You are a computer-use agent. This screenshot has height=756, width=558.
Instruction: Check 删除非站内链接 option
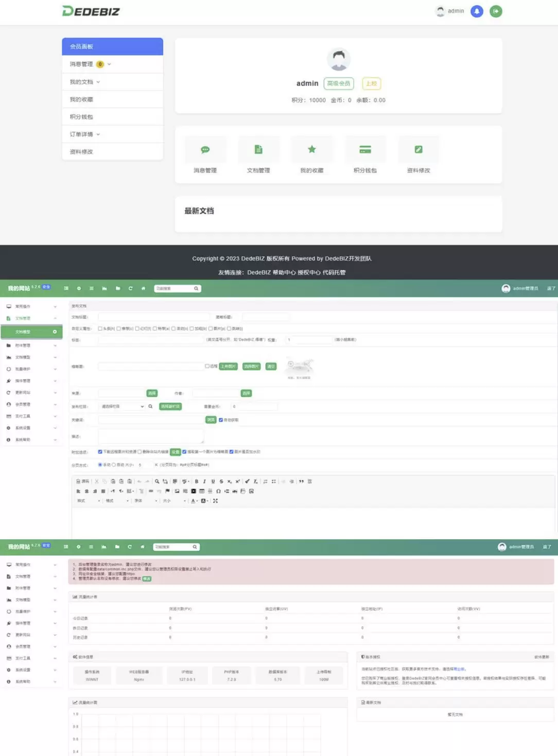(x=139, y=452)
